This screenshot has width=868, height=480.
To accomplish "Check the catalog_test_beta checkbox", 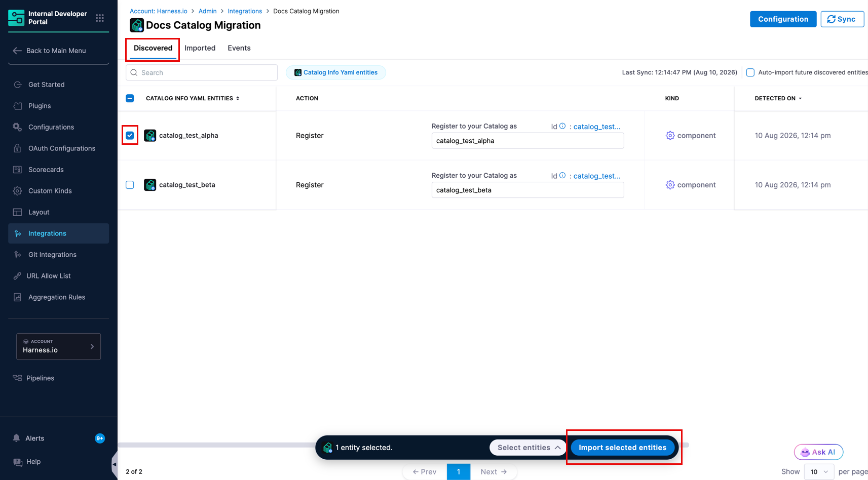I will point(130,185).
